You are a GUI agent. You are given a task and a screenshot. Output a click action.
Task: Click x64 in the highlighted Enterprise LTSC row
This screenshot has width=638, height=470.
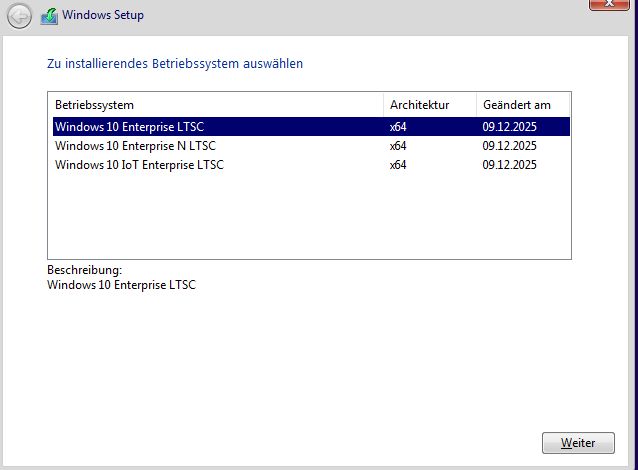(398, 127)
